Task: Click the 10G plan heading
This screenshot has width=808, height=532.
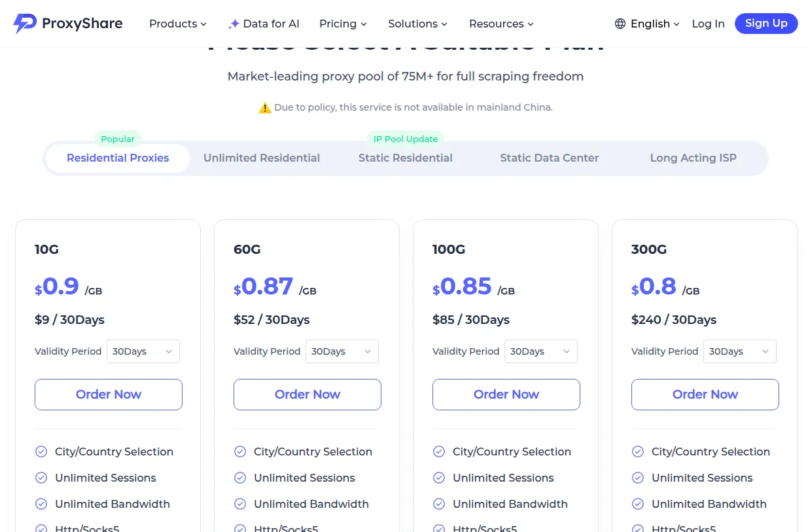Action: (46, 249)
